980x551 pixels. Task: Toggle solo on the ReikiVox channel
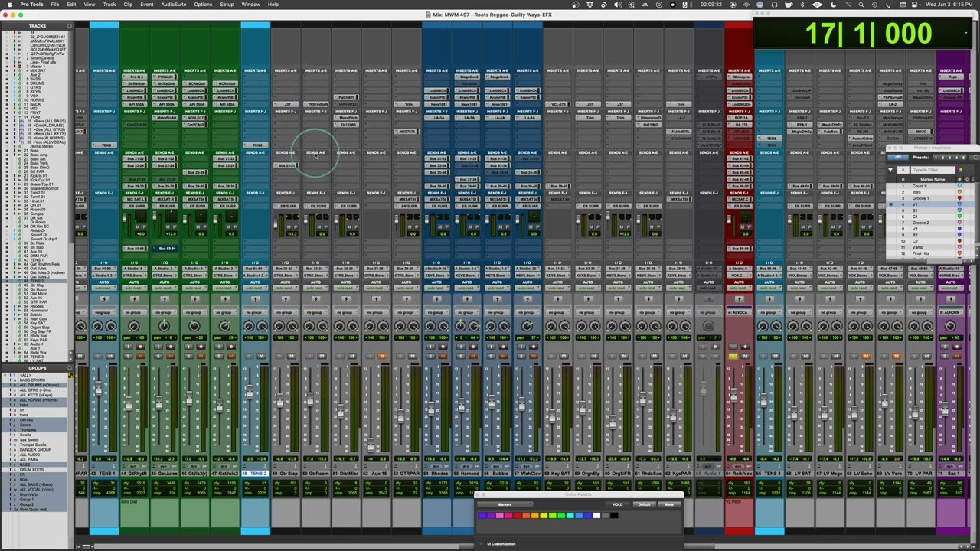(x=733, y=356)
